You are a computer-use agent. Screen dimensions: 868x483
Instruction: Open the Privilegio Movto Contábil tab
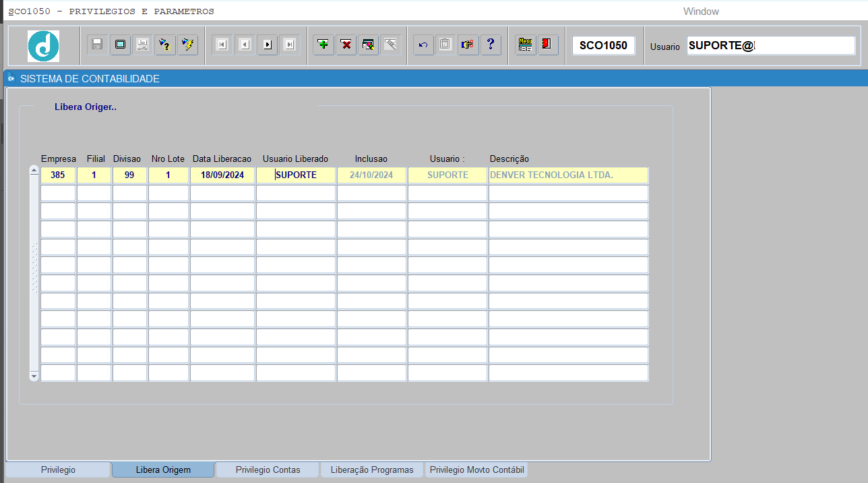click(x=476, y=470)
